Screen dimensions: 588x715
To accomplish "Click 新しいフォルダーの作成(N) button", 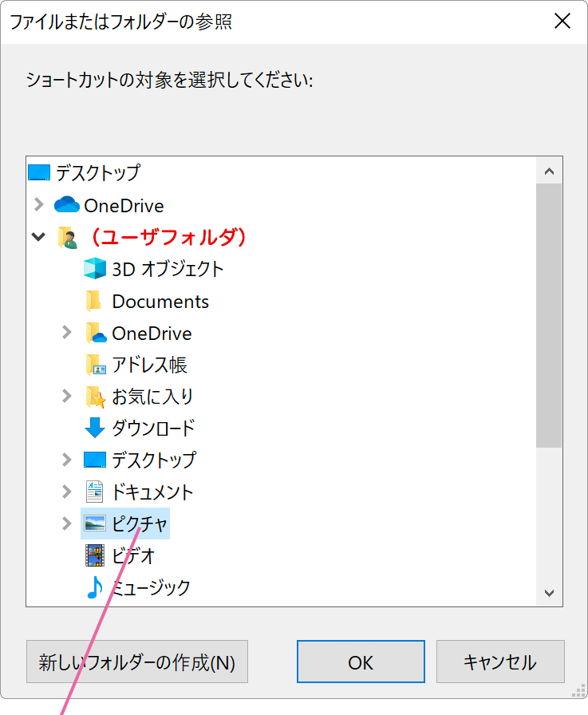I will point(137,662).
